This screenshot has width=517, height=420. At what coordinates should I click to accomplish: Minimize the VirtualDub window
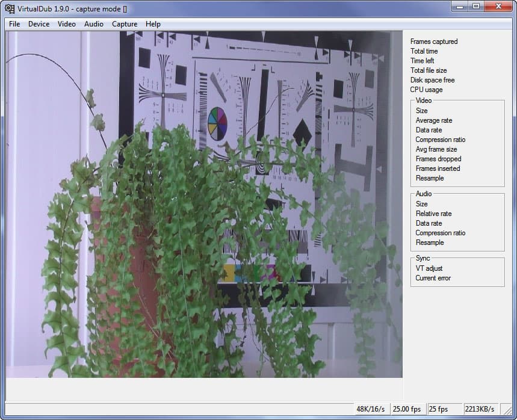[460, 6]
